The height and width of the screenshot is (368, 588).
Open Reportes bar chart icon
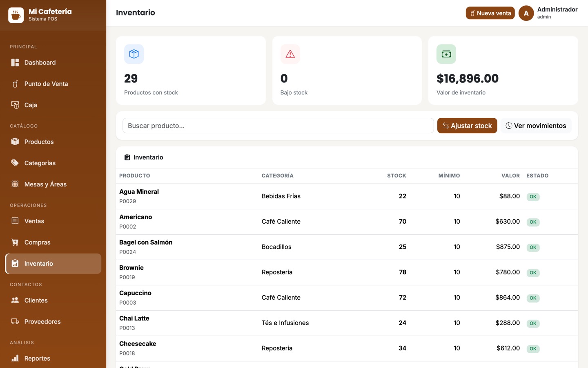(x=15, y=358)
